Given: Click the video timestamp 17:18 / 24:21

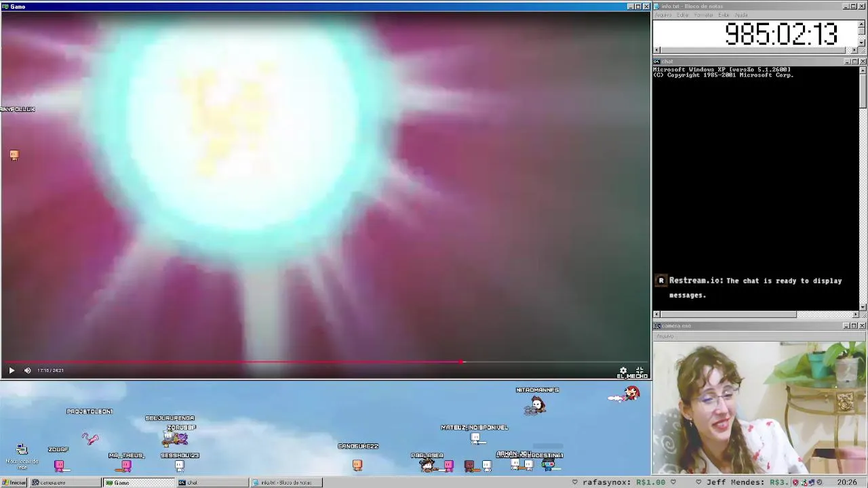Looking at the screenshot, I should click(x=51, y=371).
